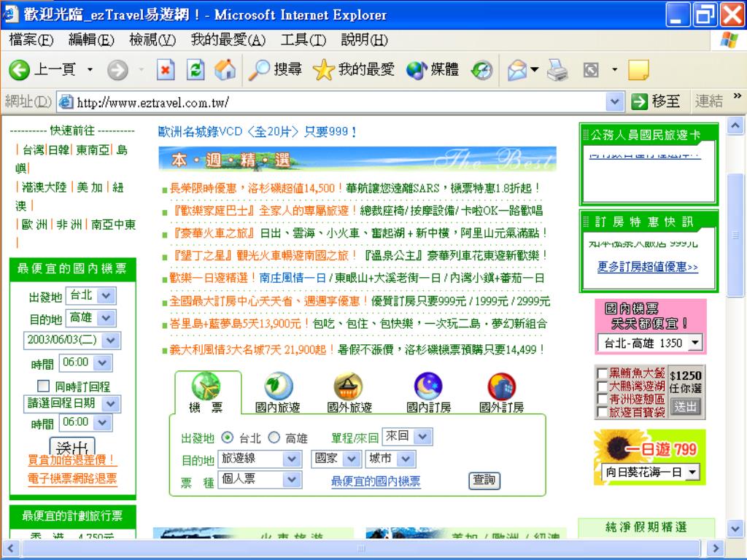Viewport: 747px width, 560px height.
Task: Open the 南庄風情一日 tour link
Action: pos(292,278)
